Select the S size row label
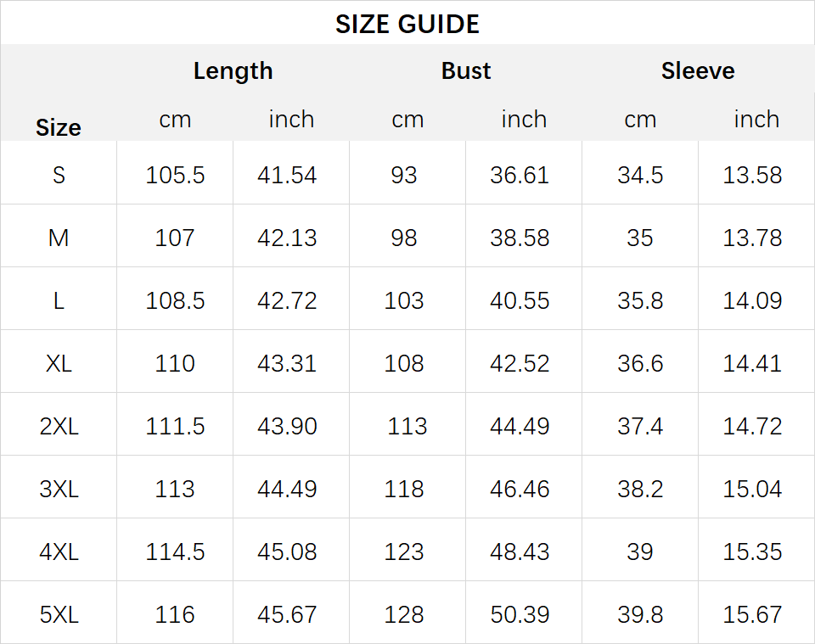 point(59,175)
